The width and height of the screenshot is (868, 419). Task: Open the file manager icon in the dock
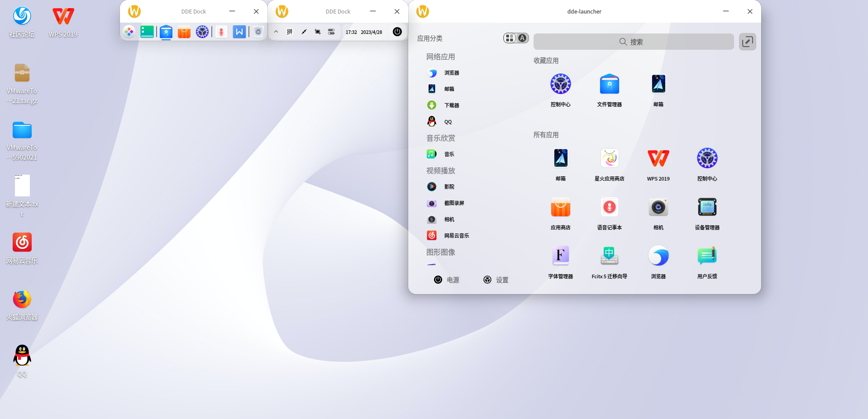166,32
